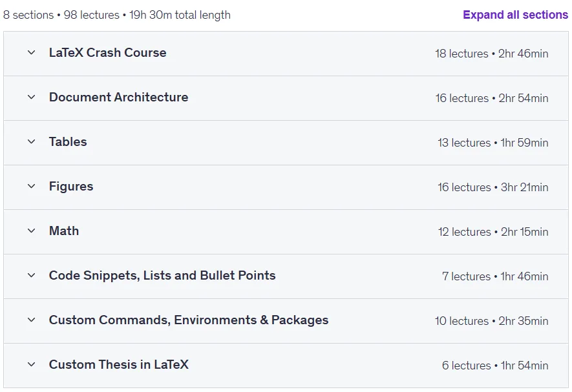Toggle the Math section chevron
Viewport: 572px width, 392px height.
pos(32,231)
